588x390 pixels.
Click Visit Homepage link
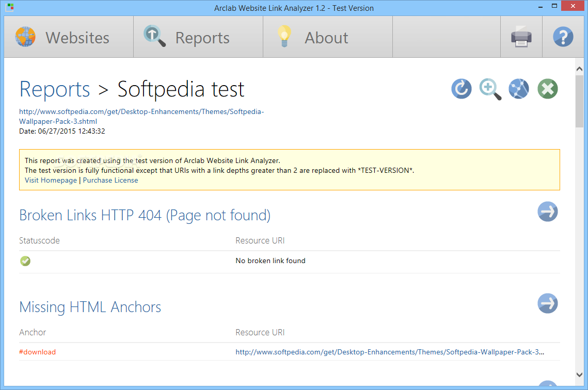[x=51, y=180]
